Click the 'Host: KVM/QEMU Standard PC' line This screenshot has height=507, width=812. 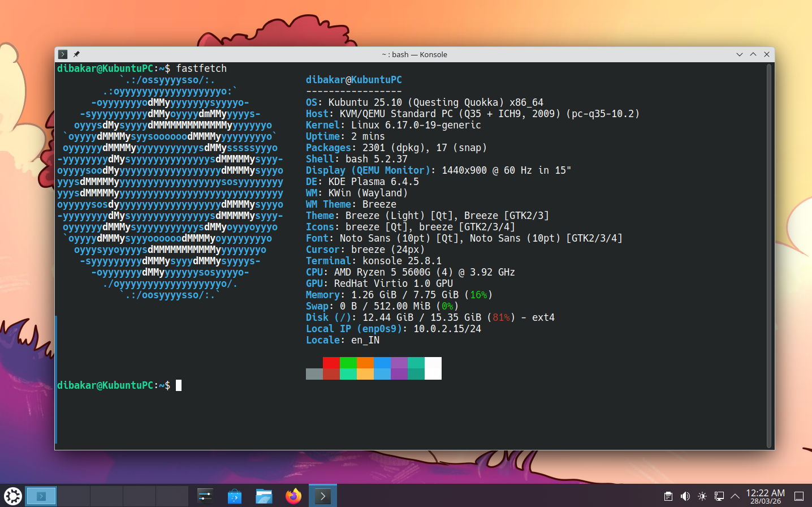pyautogui.click(x=473, y=114)
